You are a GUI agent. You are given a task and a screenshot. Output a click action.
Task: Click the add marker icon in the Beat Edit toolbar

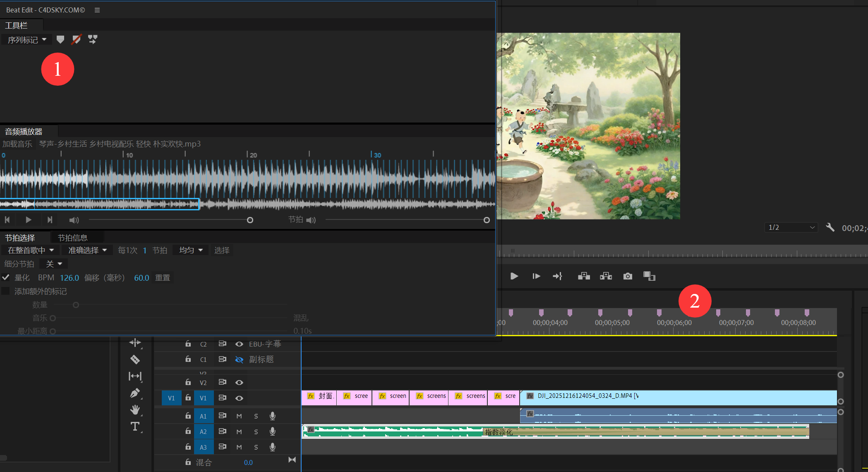(x=60, y=40)
